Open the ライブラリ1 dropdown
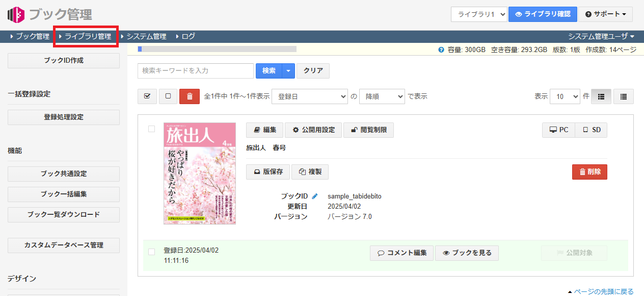The height and width of the screenshot is (296, 644). 478,14
